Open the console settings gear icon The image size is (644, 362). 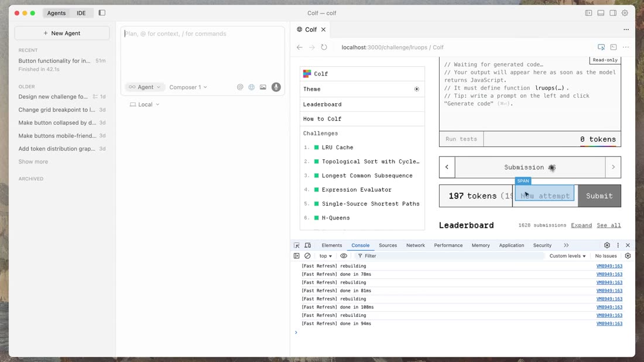click(628, 255)
